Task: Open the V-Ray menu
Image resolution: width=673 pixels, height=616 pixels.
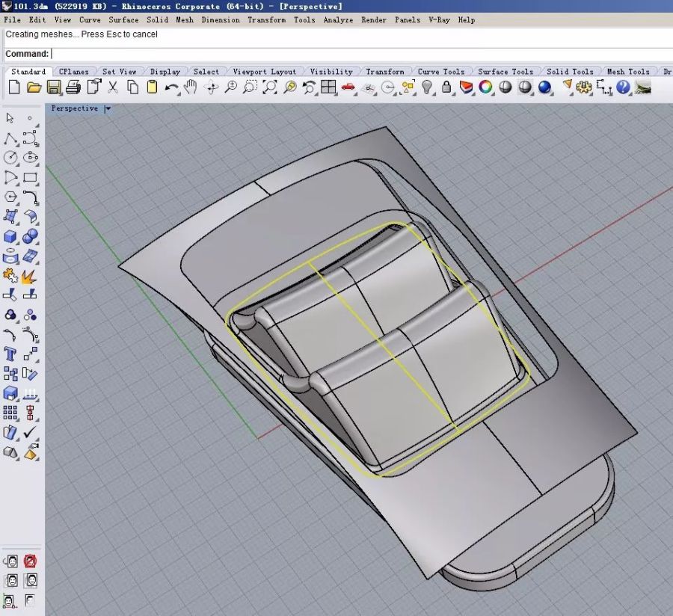Action: [439, 19]
